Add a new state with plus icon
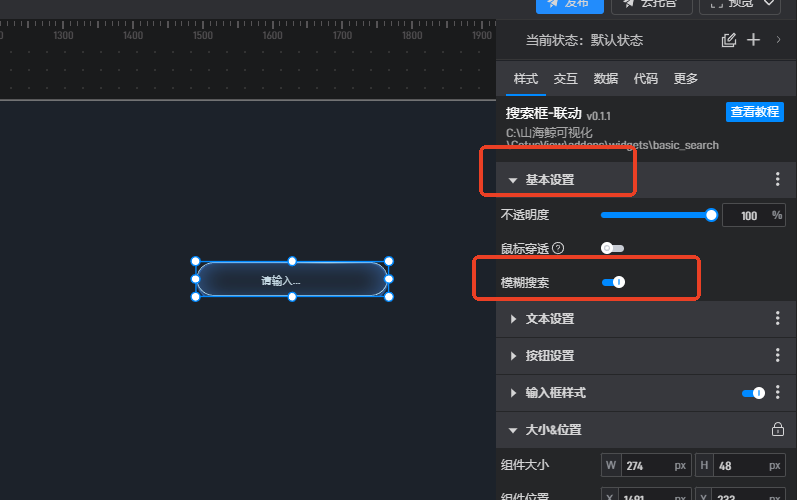This screenshot has height=500, width=797. (x=753, y=40)
